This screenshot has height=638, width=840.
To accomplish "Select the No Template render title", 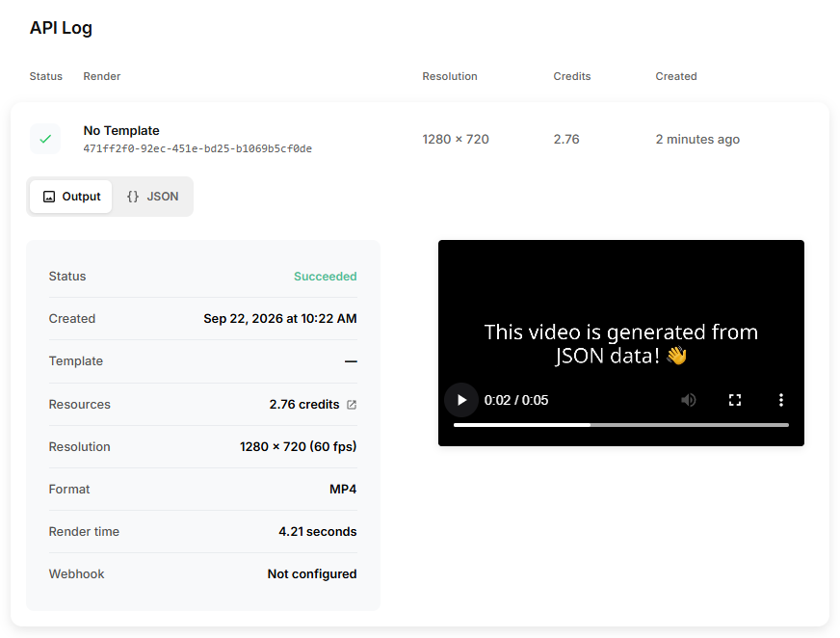I will [121, 131].
